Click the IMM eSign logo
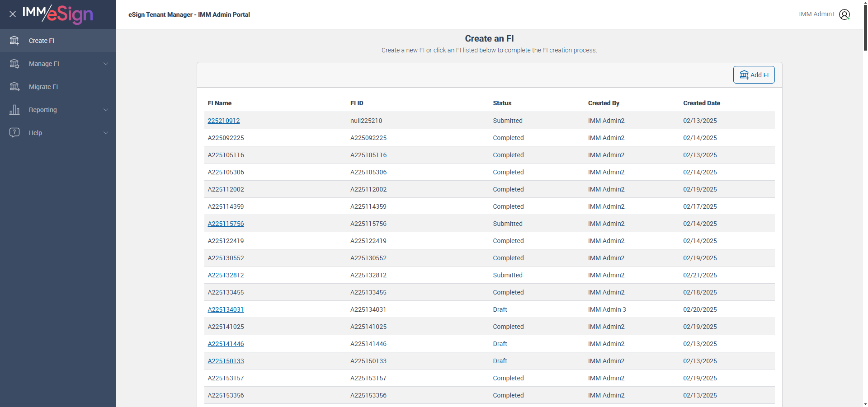 pyautogui.click(x=58, y=14)
